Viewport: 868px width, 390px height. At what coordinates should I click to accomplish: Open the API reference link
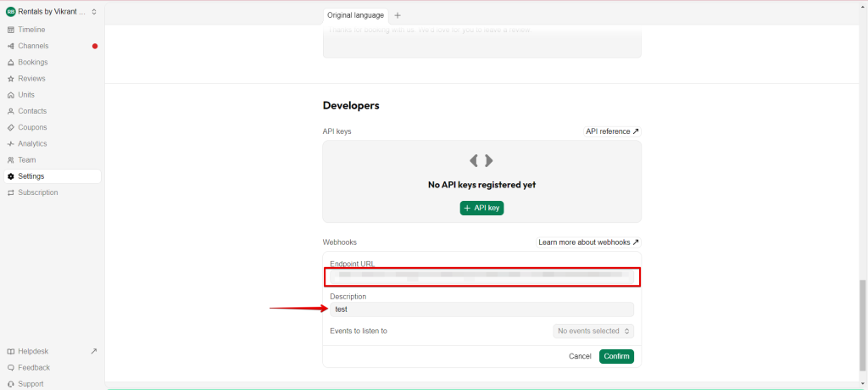pos(612,131)
